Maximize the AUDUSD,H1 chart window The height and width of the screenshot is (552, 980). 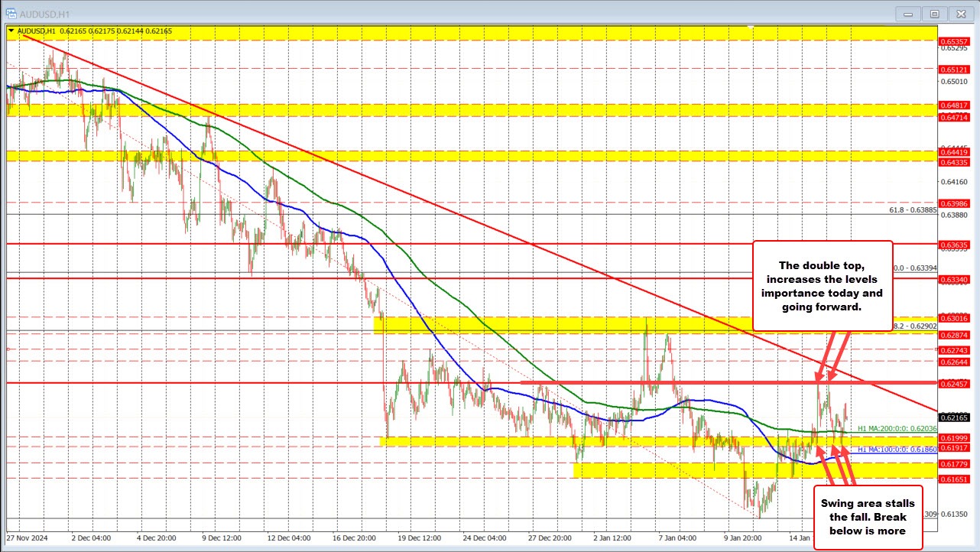(934, 13)
